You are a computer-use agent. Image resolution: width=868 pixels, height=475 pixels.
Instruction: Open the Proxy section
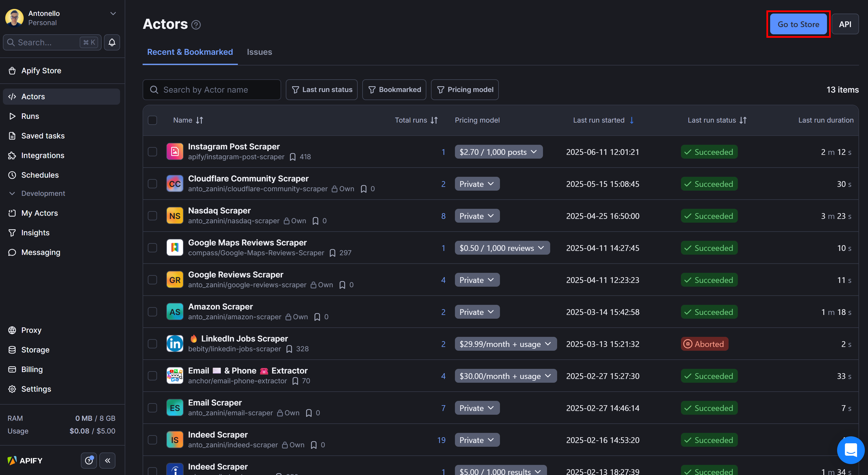tap(31, 330)
